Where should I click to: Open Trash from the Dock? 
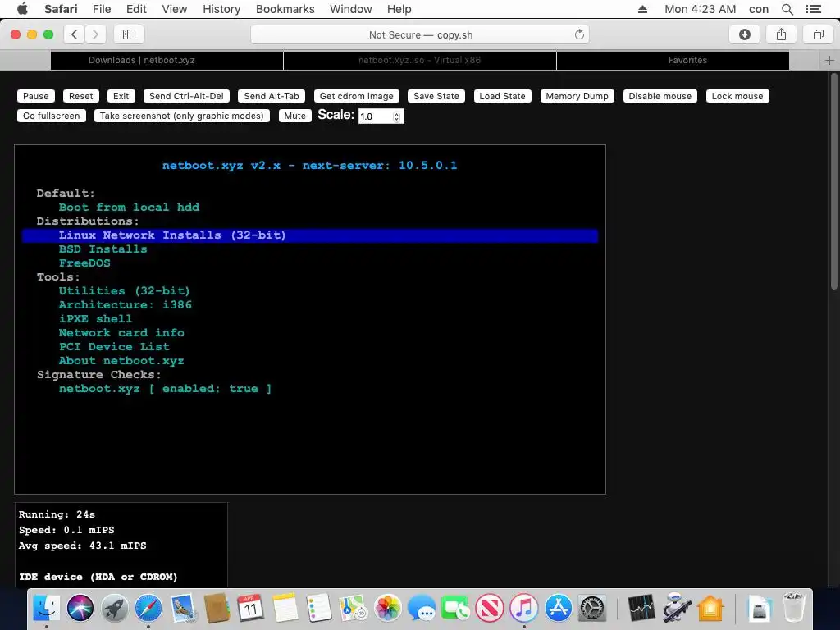pos(793,609)
